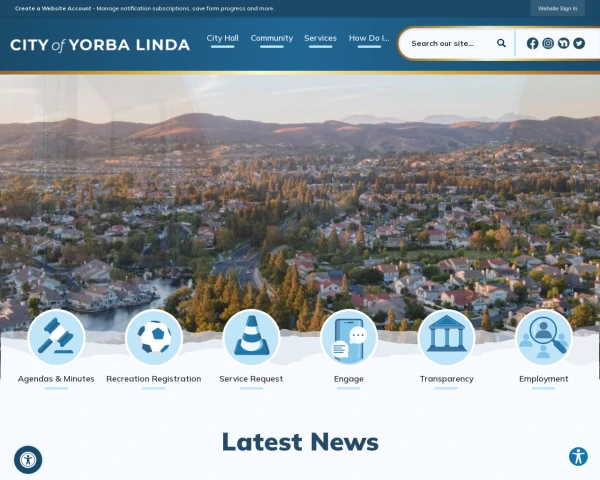Expand the Community menu
The image size is (600, 480).
point(272,38)
